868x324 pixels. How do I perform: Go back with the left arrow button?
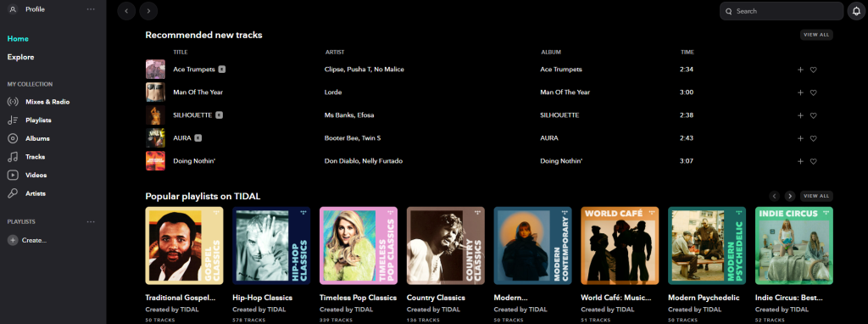[x=127, y=11]
